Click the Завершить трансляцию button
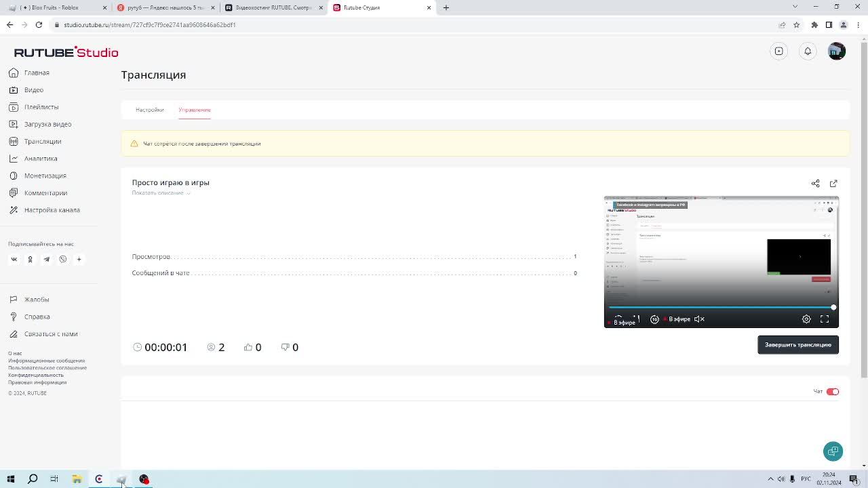Screen dimensions: 868x488 click(x=798, y=345)
